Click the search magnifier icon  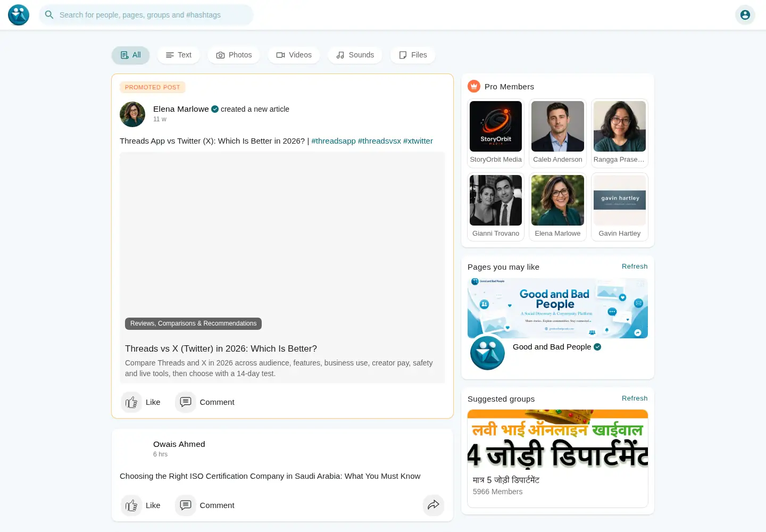click(49, 15)
